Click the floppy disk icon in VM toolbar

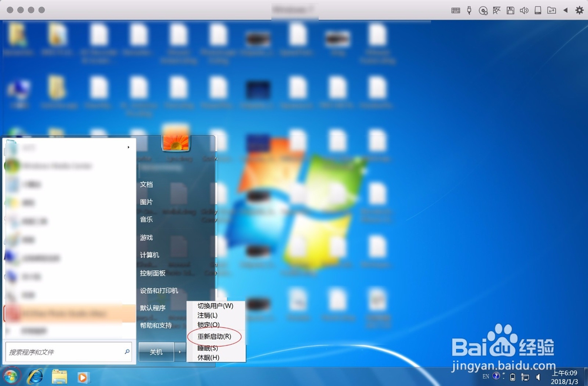coord(510,11)
